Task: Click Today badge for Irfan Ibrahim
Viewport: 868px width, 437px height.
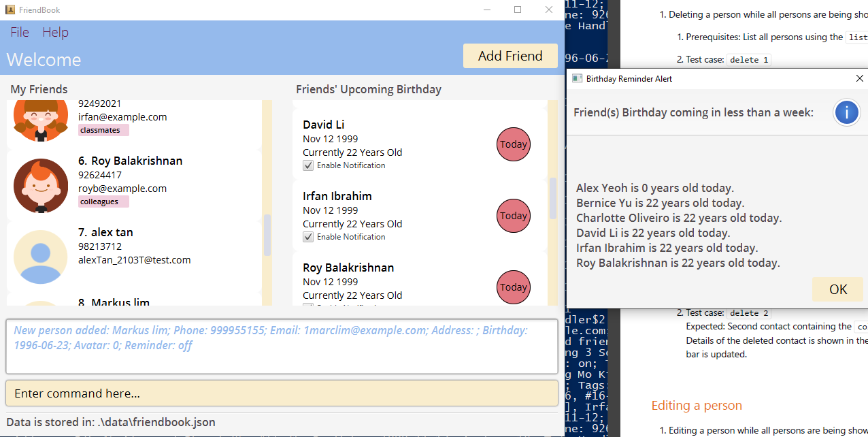Action: tap(514, 216)
